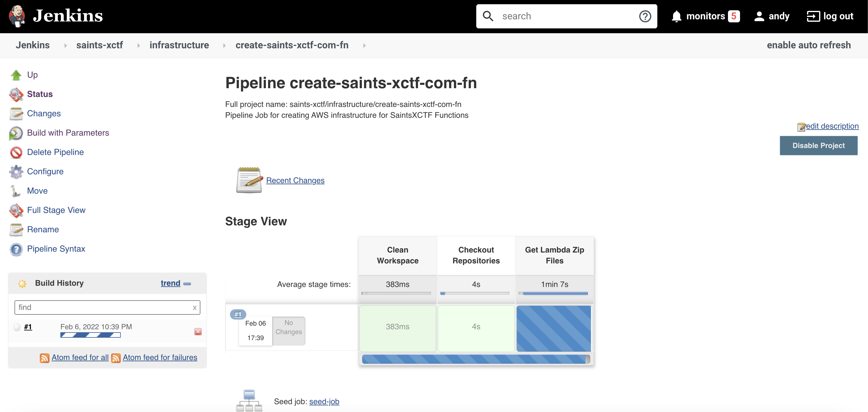Click the Status magnifier icon
The width and height of the screenshot is (868, 412).
tap(16, 95)
